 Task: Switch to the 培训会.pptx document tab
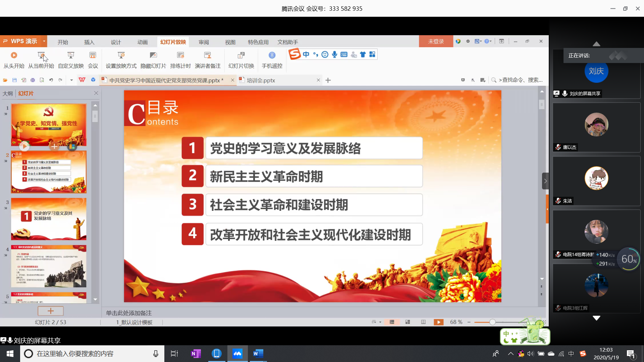coord(261,80)
